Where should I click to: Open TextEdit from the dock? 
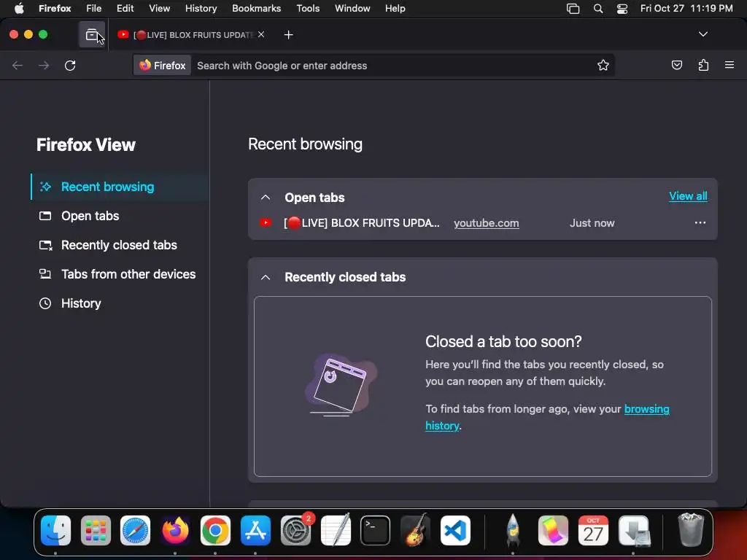pyautogui.click(x=336, y=530)
